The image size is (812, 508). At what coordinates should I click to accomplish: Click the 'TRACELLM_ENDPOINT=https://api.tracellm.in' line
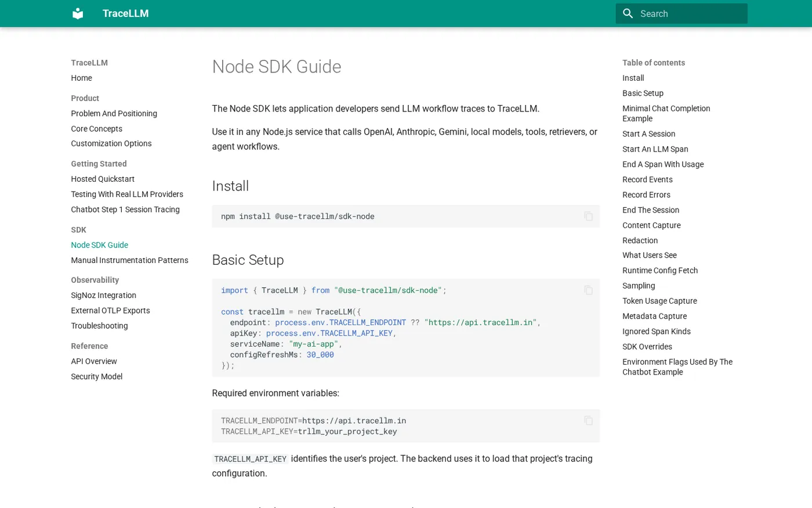coord(313,420)
